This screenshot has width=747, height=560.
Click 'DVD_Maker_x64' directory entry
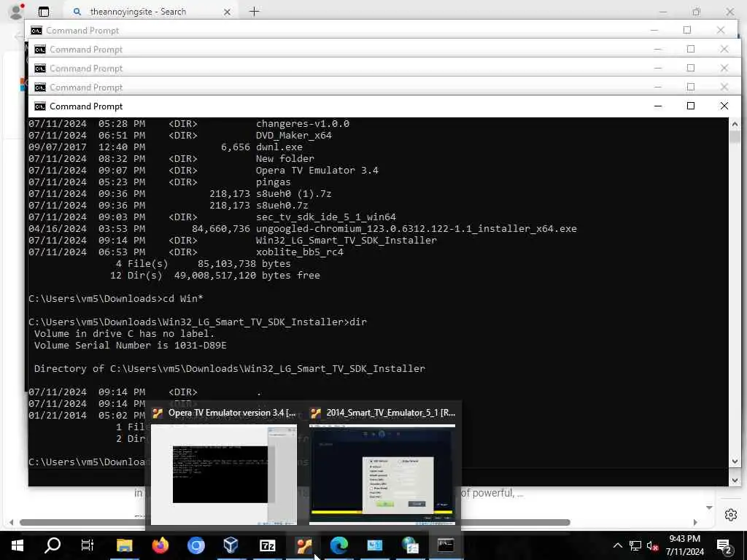[293, 135]
